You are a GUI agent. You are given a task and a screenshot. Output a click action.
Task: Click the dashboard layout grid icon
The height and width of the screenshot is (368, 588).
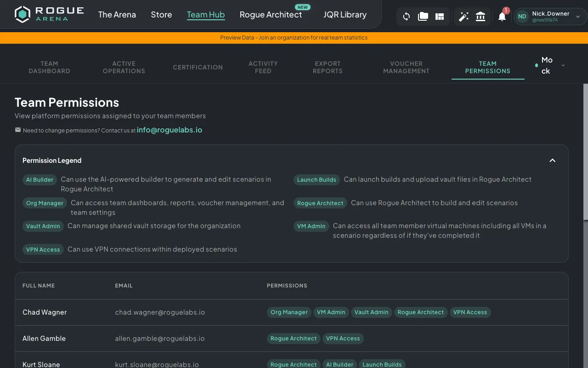tap(440, 17)
